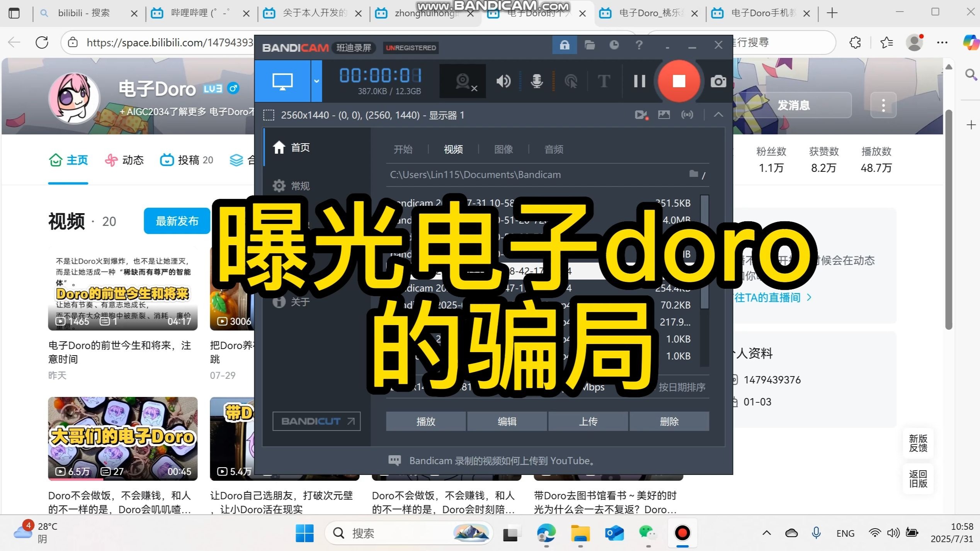
Task: Click the 最新发布 filter button on bilibili
Action: [177, 221]
